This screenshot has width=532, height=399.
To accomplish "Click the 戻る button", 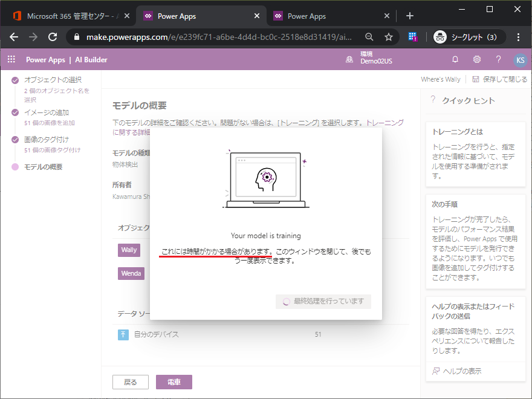I will [131, 382].
